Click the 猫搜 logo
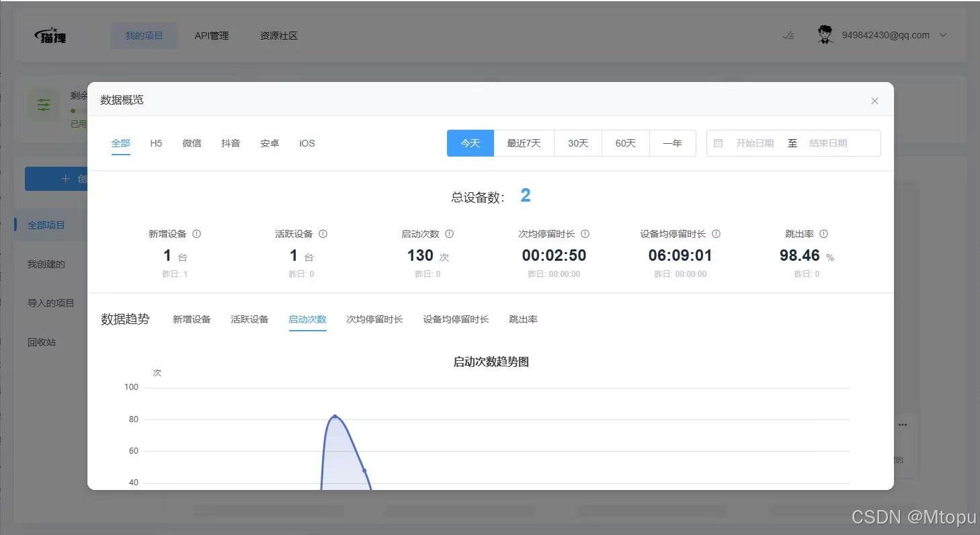The width and height of the screenshot is (980, 535). tap(50, 35)
